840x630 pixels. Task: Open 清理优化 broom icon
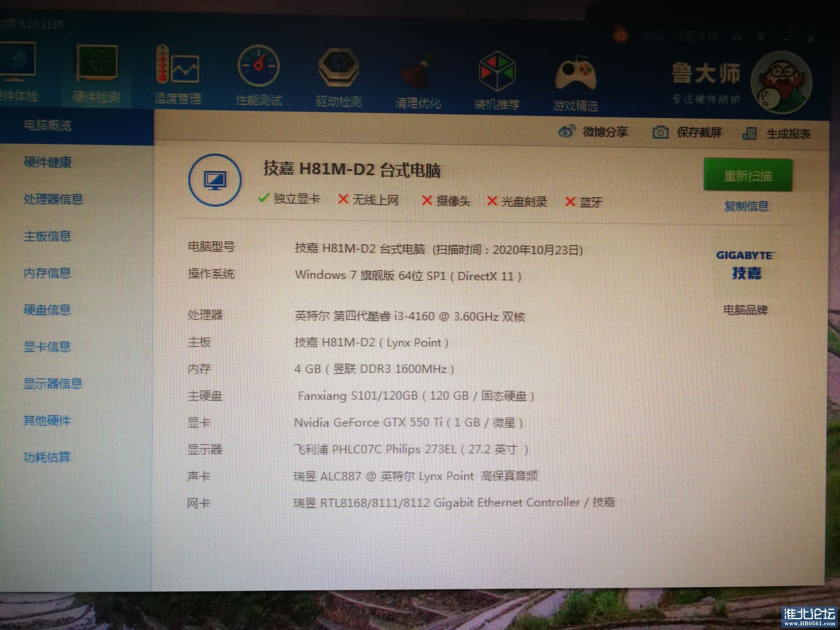418,71
